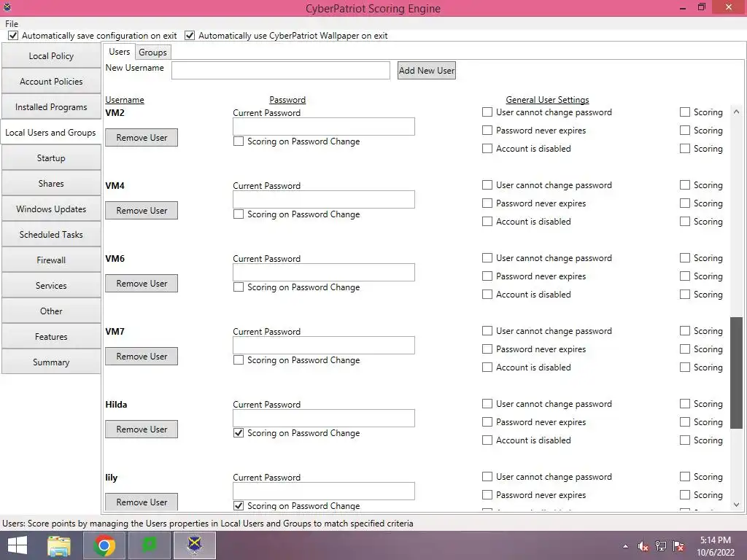Remove User VM6

pyautogui.click(x=142, y=284)
